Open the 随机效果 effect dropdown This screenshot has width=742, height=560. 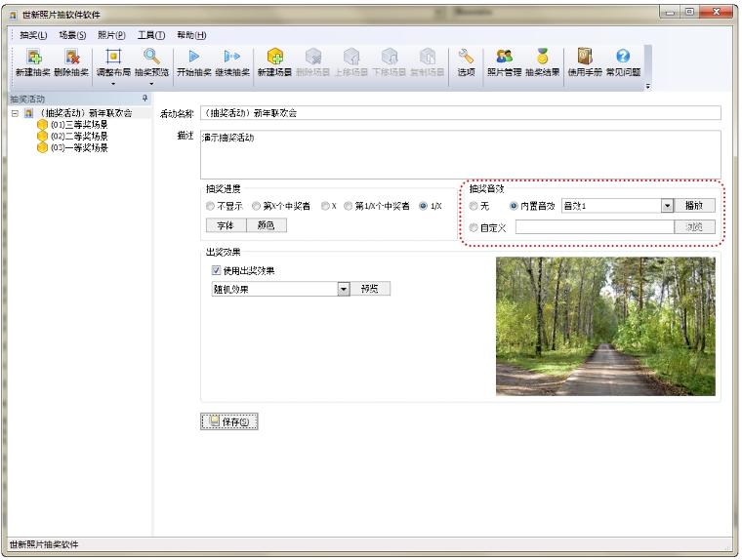click(x=344, y=289)
